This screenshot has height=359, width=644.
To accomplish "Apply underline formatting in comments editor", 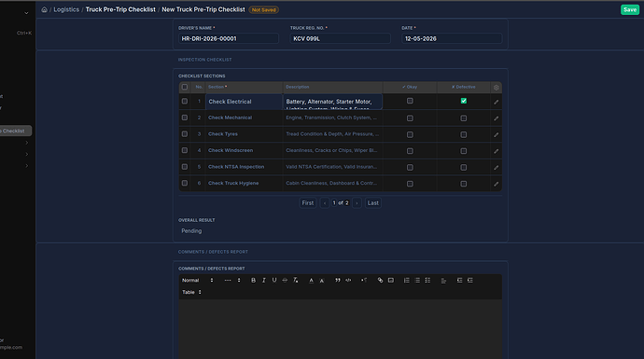I will click(274, 281).
